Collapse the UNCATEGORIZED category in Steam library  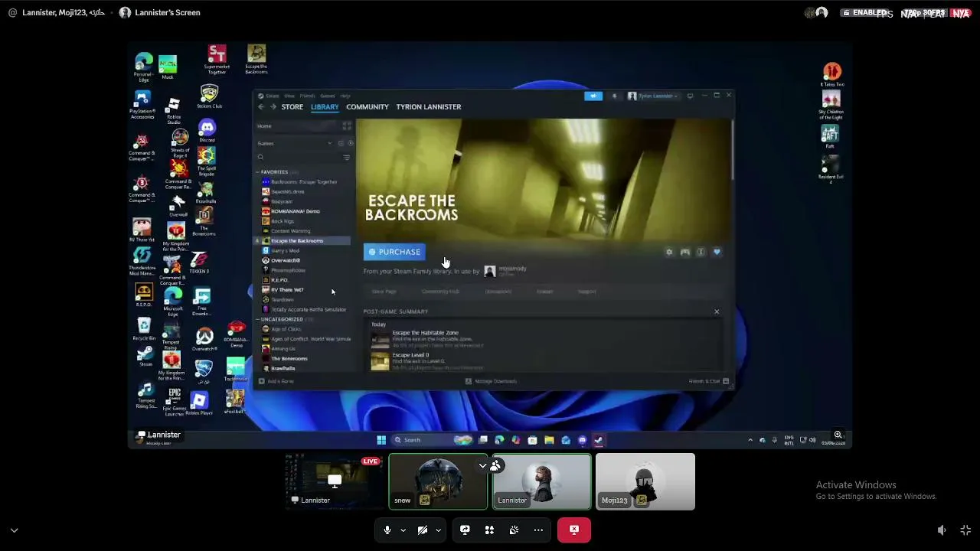(257, 319)
